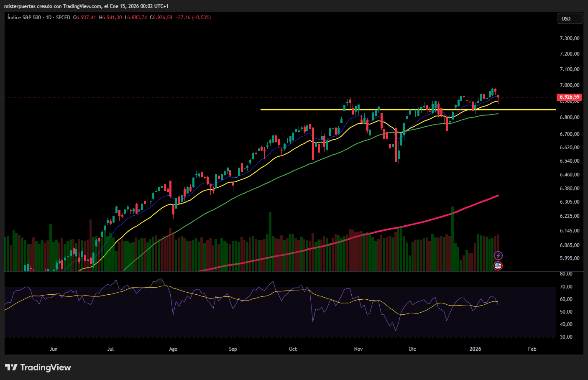The width and height of the screenshot is (588, 380).
Task: Click the Nov label on the time axis
Action: 358,349
